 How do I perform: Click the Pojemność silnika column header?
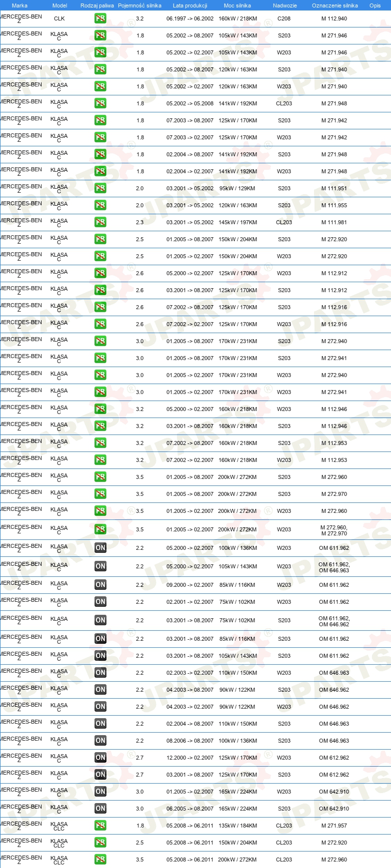(139, 5)
